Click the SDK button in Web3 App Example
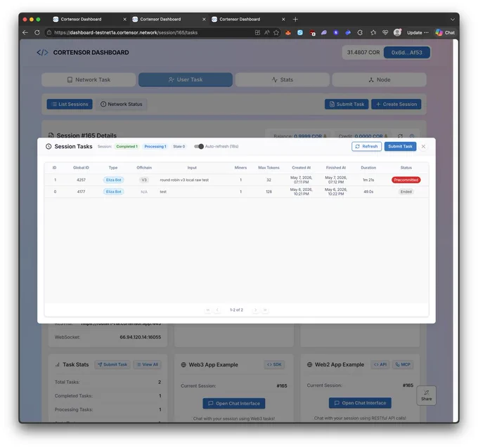Screen dimensions: 478x448 coord(274,364)
